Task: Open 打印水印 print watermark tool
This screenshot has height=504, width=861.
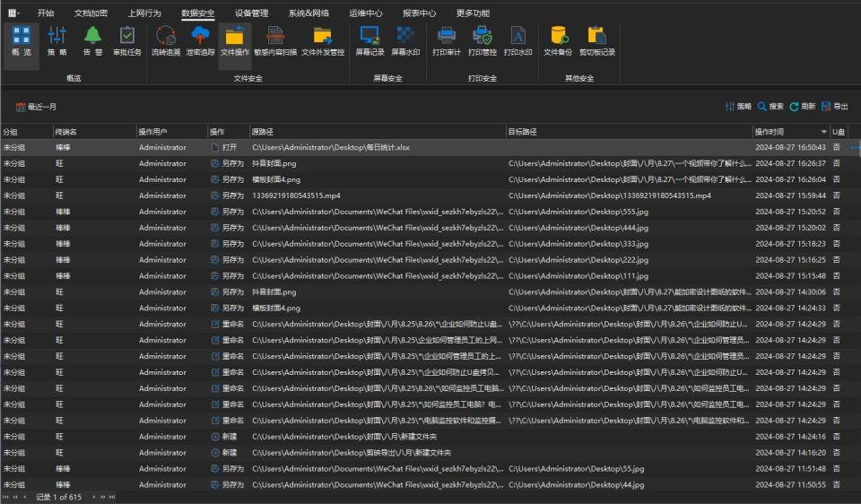Action: pos(517,41)
